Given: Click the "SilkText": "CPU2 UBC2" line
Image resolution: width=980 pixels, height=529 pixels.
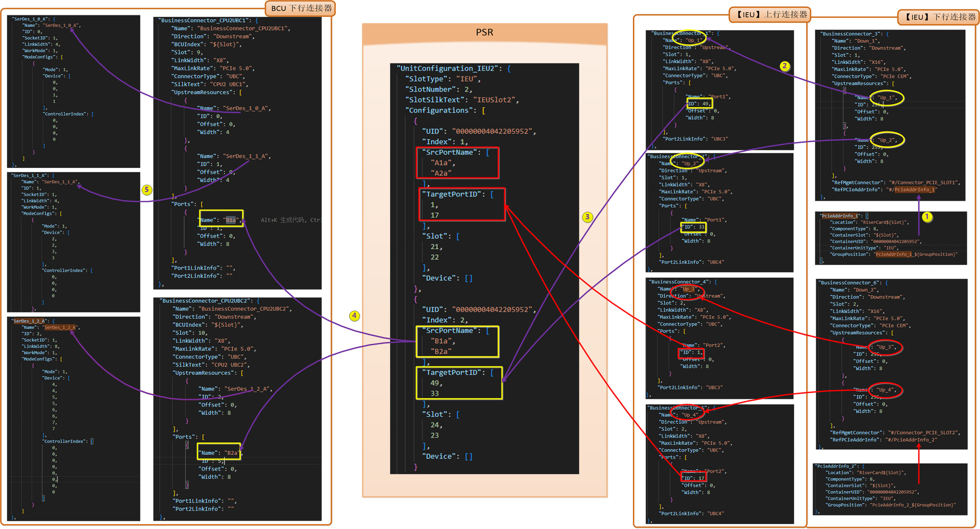Looking at the screenshot, I should tap(211, 365).
